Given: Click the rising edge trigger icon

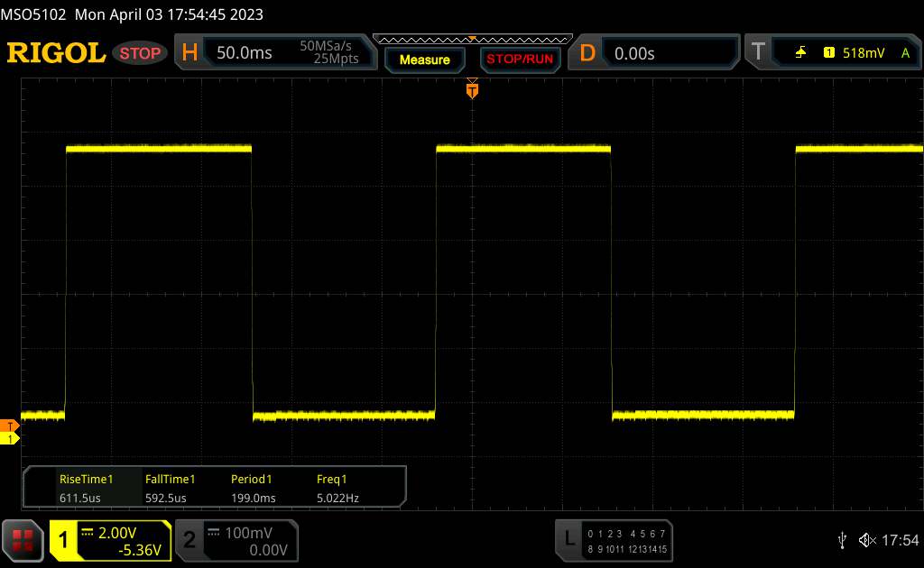Looking at the screenshot, I should [x=800, y=53].
